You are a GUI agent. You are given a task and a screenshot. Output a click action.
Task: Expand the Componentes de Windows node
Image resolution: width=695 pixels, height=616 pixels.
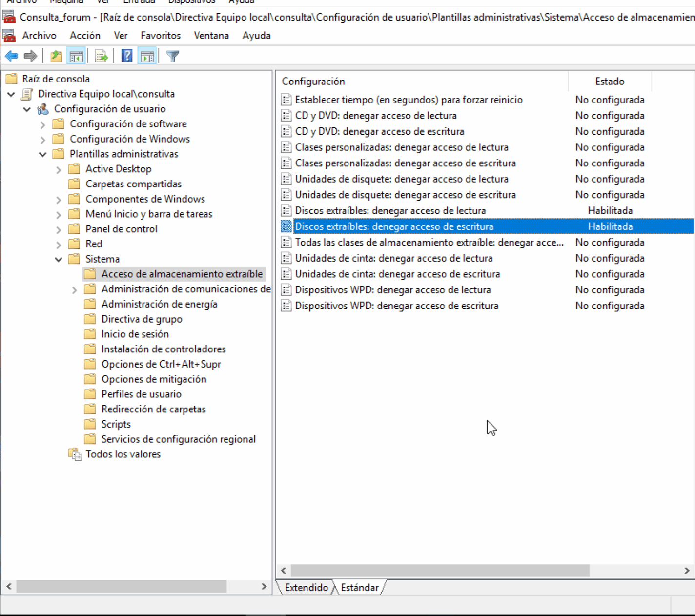coord(59,200)
